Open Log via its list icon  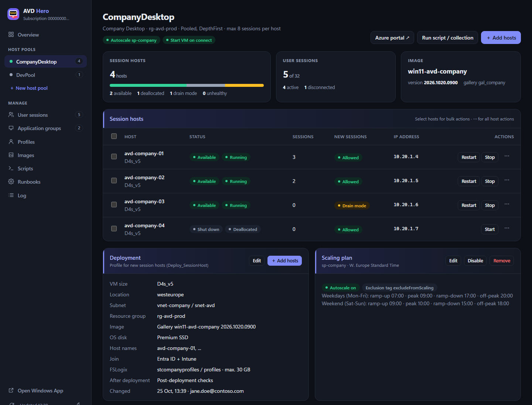point(11,195)
